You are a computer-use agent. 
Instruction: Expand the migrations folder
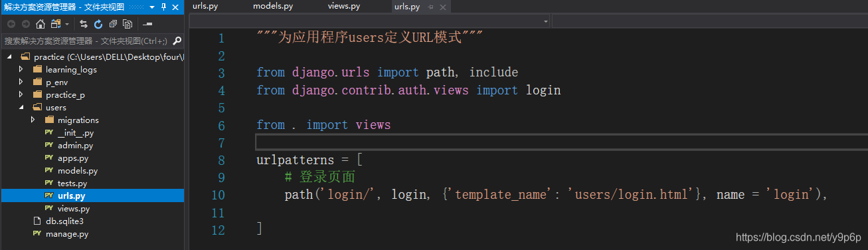(33, 120)
